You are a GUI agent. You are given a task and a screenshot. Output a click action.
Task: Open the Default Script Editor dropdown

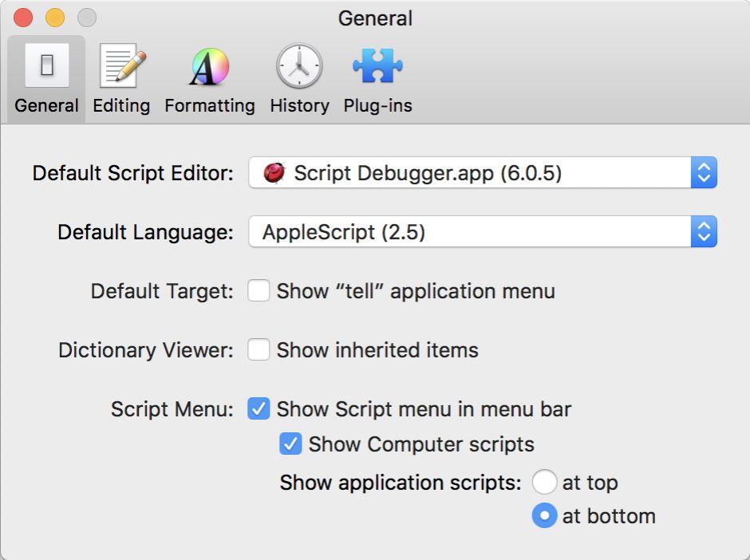[x=469, y=173]
